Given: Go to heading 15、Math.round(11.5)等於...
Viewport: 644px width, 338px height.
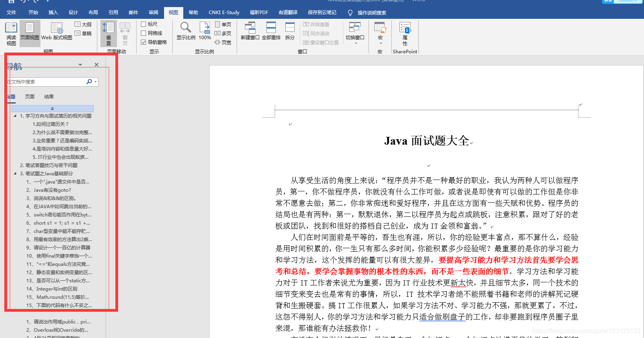Looking at the screenshot, I should tap(58, 297).
